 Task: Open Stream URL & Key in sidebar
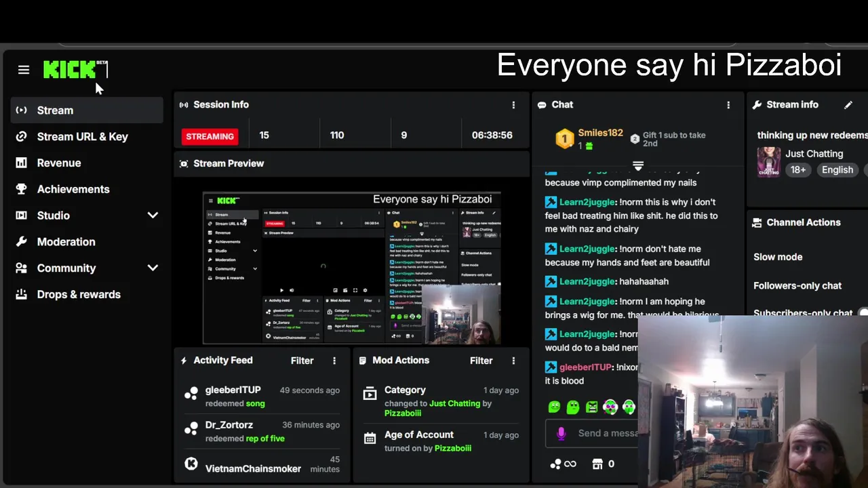[87, 137]
